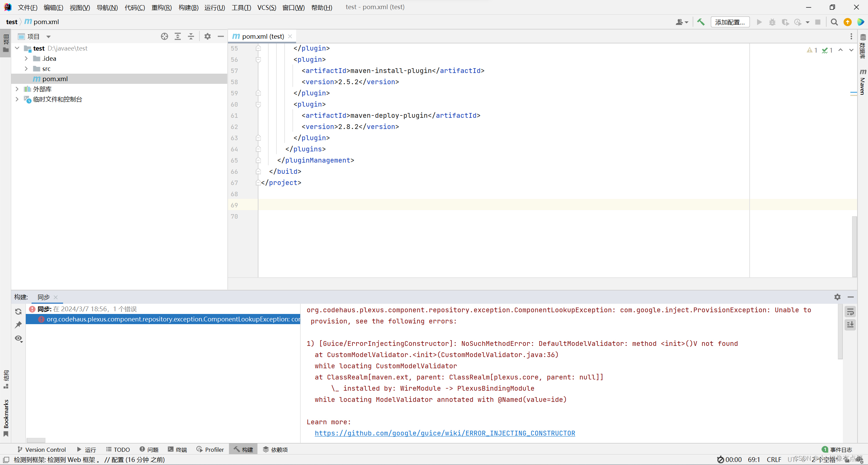Viewport: 868px width, 465px height.
Task: Open the Maven tool window sidebar
Action: tap(863, 82)
